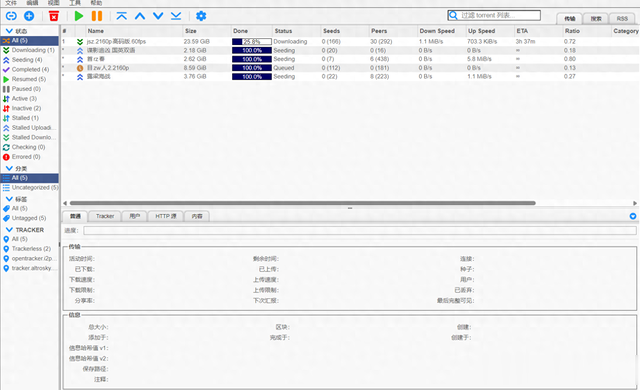
Task: Select the Completed (4) filter
Action: [30, 70]
